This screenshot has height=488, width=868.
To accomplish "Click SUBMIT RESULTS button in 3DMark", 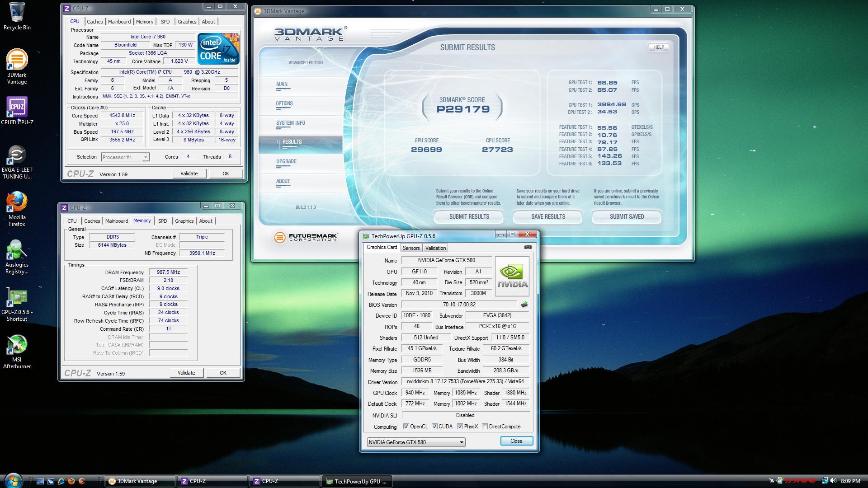I will click(x=469, y=217).
